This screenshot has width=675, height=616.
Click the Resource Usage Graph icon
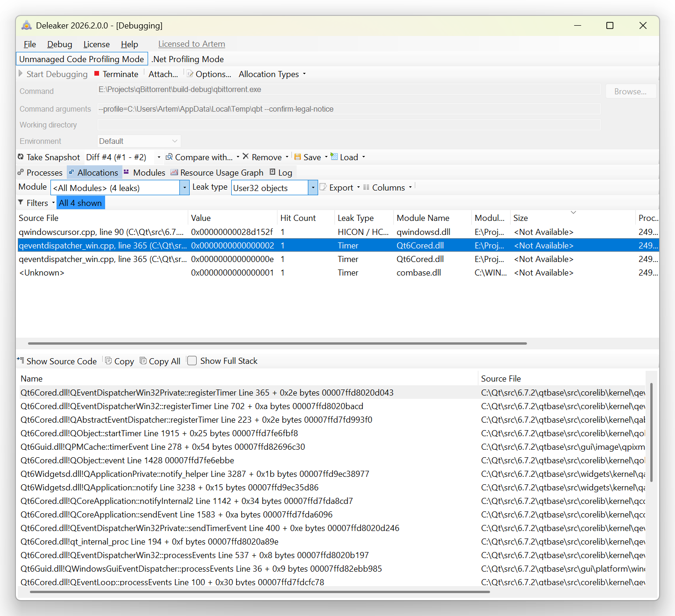click(x=174, y=172)
